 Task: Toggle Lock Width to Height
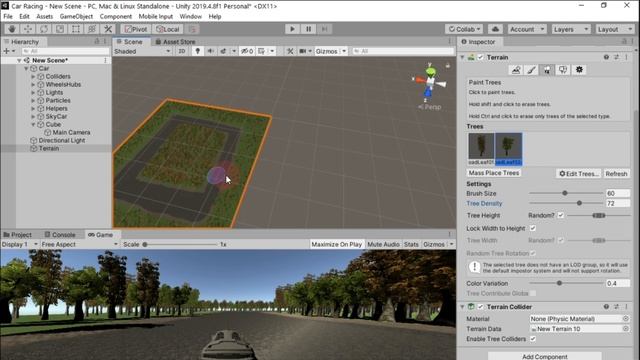point(533,228)
